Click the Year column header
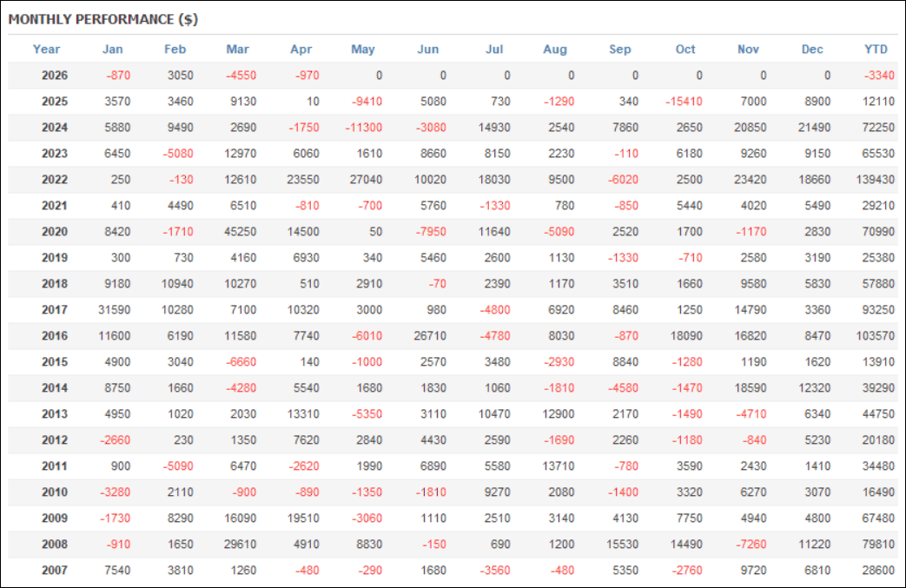The image size is (906, 588). pyautogui.click(x=46, y=50)
